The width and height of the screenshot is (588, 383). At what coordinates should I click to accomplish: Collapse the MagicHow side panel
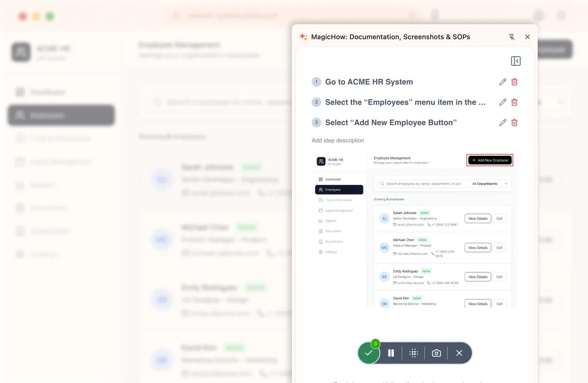click(x=516, y=61)
